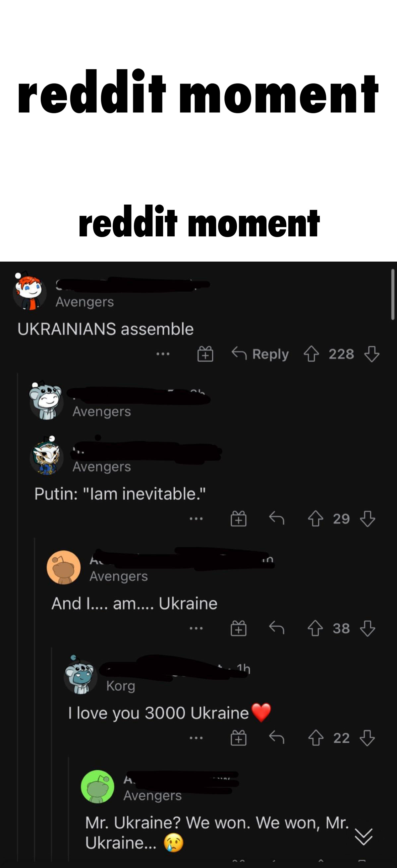Upvote "And I.... am.... Ukraine" comment

pos(315,628)
